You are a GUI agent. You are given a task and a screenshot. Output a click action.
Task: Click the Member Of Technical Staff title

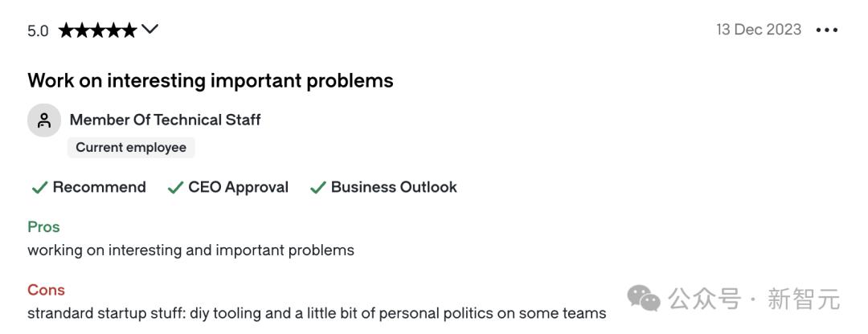[x=165, y=120]
